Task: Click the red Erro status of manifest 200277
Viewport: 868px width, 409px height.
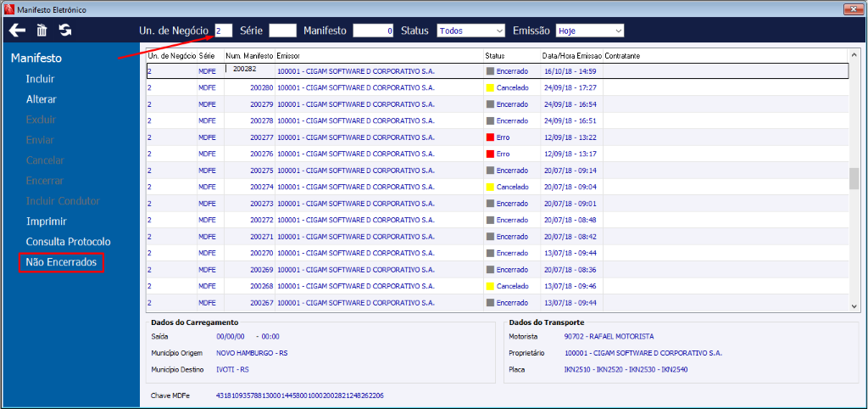Action: pos(498,137)
